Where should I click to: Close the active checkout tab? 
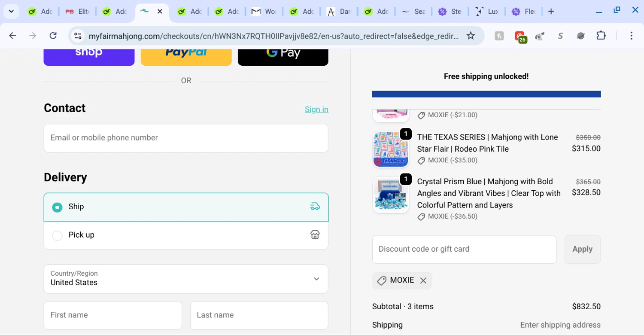click(160, 12)
